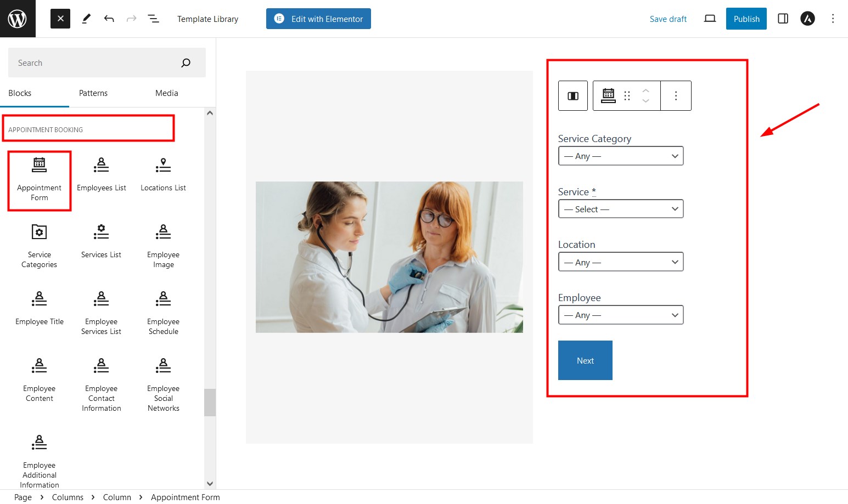Insert the Service Categories block
Viewport: 848px width, 504px height.
tap(40, 247)
